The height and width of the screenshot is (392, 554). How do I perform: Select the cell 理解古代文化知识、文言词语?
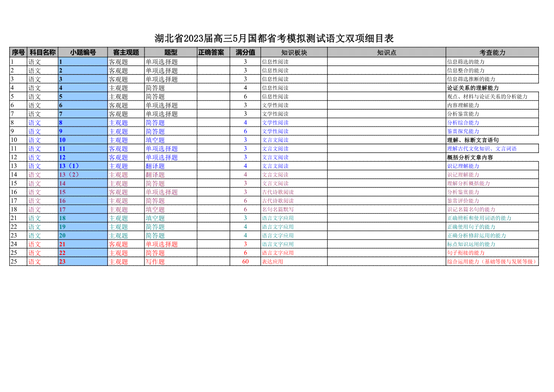[492, 149]
